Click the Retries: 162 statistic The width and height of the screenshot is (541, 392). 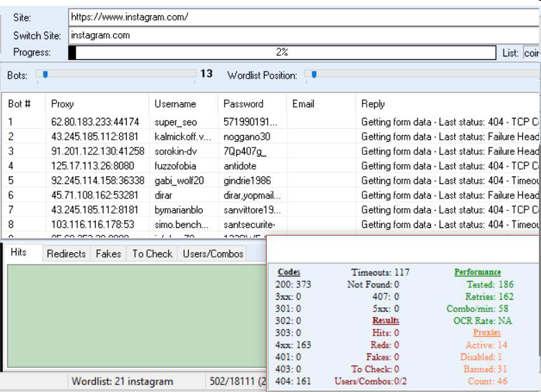(x=489, y=296)
